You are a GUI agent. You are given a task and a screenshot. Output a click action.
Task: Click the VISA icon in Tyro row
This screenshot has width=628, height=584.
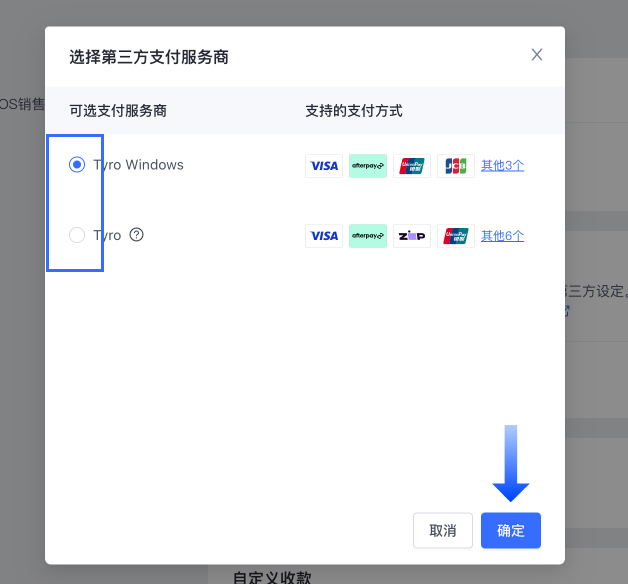tap(324, 236)
